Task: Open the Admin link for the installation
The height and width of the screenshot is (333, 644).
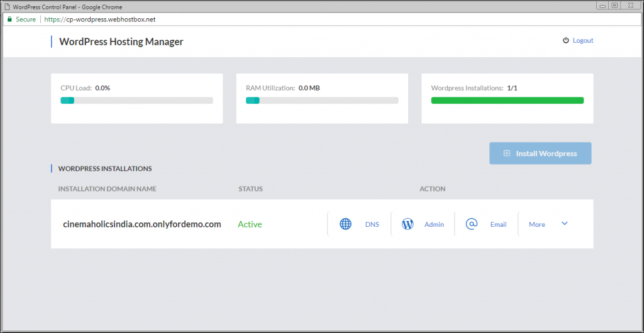Action: [x=434, y=224]
